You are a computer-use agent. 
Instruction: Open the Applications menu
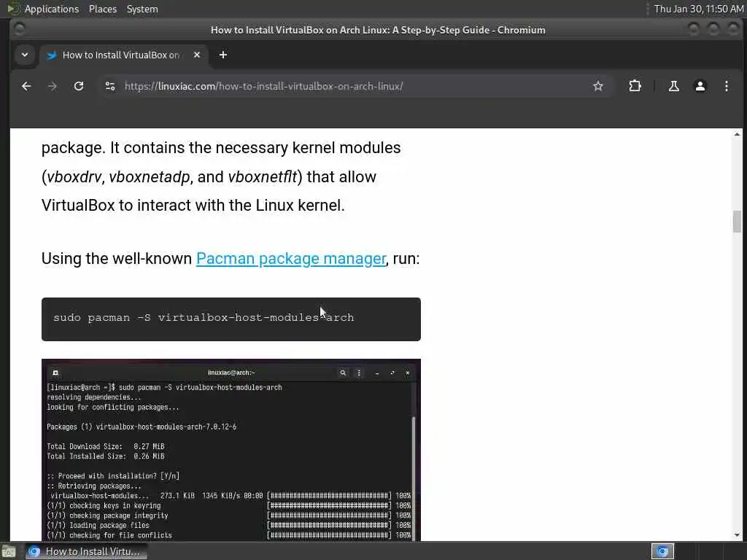[x=52, y=9]
